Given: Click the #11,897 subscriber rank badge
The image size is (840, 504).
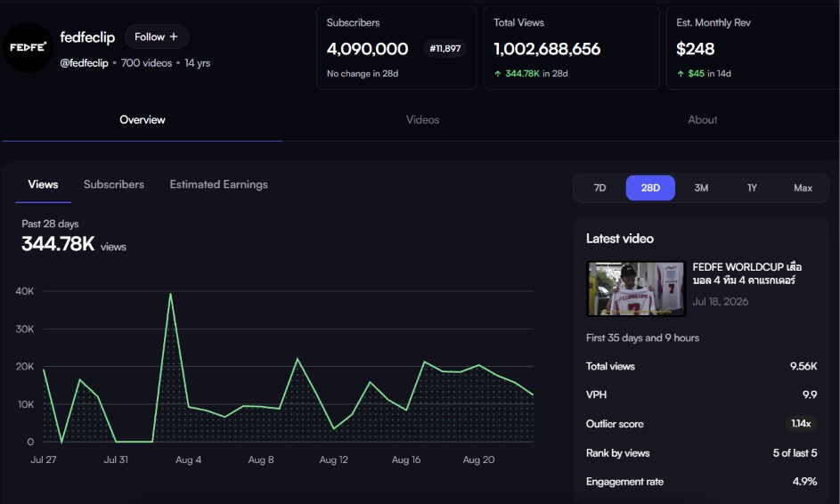Looking at the screenshot, I should [x=444, y=49].
